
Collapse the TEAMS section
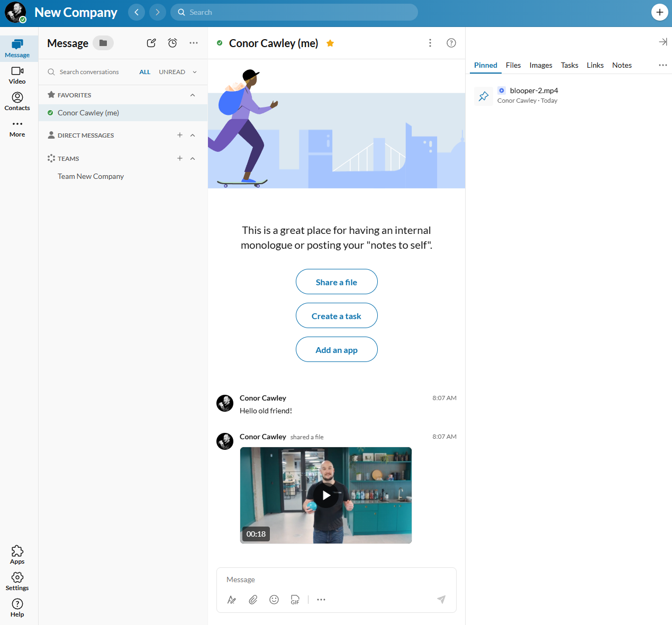pyautogui.click(x=193, y=158)
